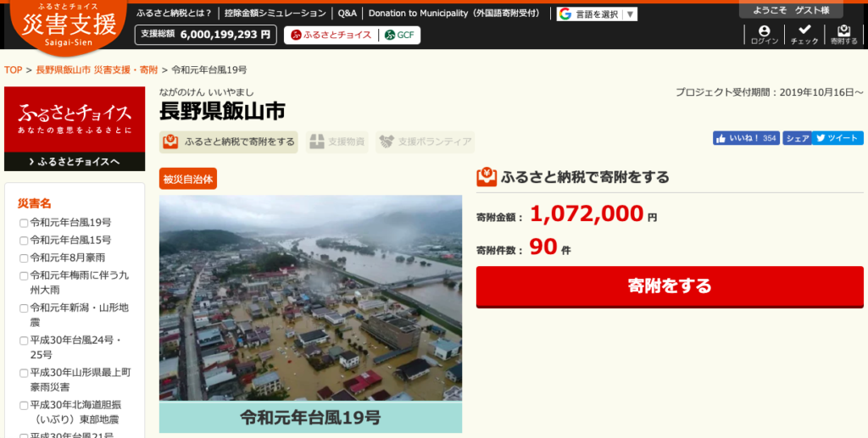The width and height of the screenshot is (868, 438).
Task: Click the チェック checkmark icon
Action: coord(804,34)
